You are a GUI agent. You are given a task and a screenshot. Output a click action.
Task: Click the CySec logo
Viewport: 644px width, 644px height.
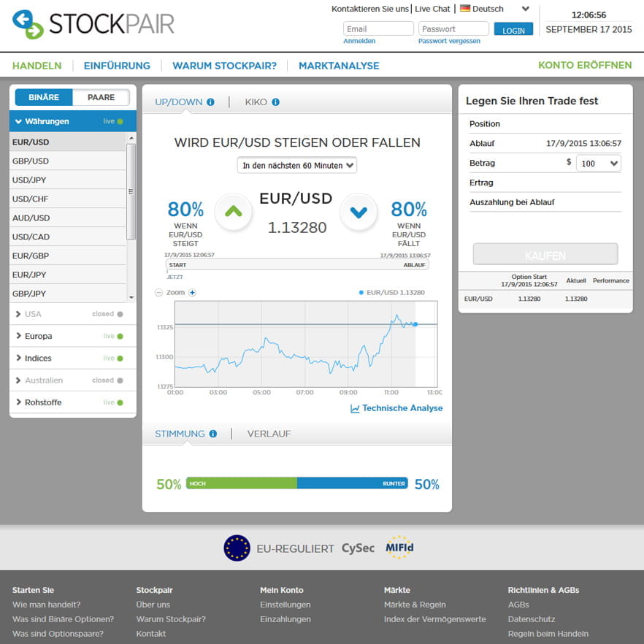358,548
